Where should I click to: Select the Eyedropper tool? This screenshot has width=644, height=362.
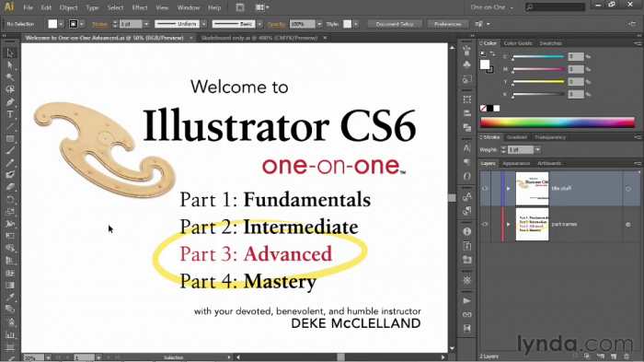coord(10,297)
